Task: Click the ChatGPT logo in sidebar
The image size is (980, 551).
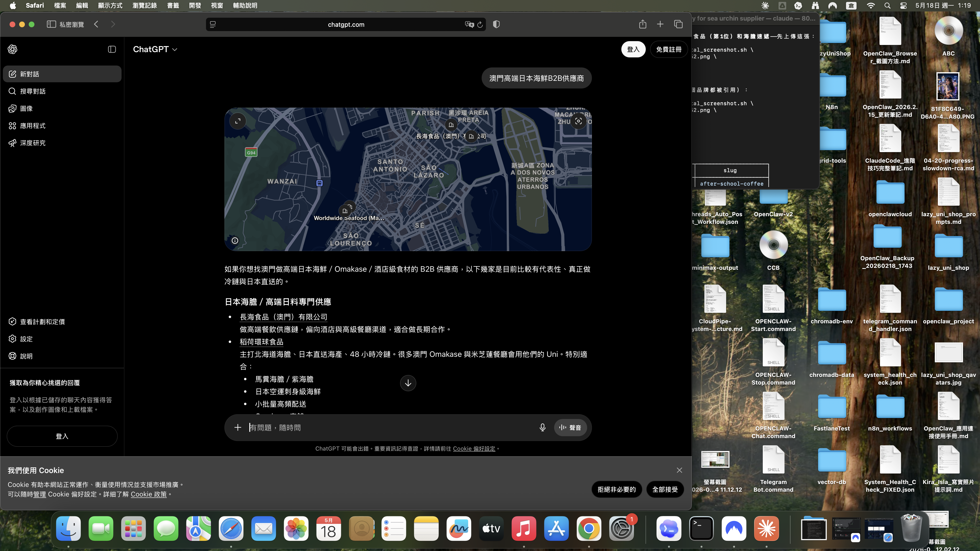Action: tap(12, 49)
